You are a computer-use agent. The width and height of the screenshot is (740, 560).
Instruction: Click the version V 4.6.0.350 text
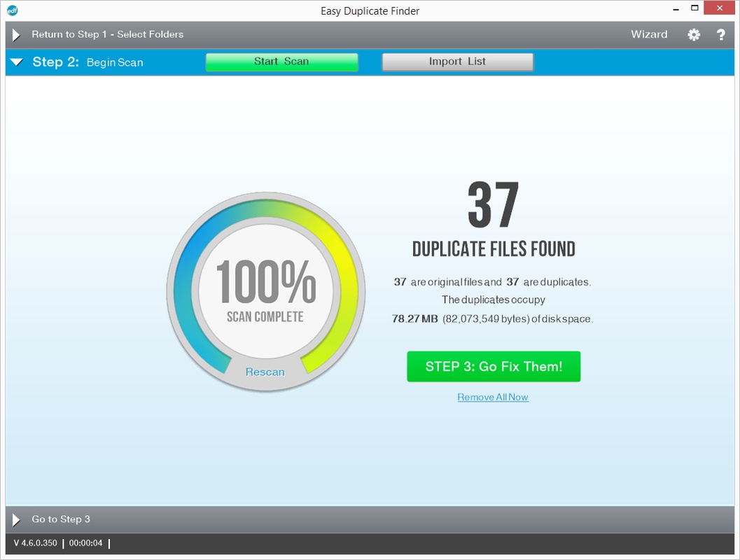pos(36,543)
